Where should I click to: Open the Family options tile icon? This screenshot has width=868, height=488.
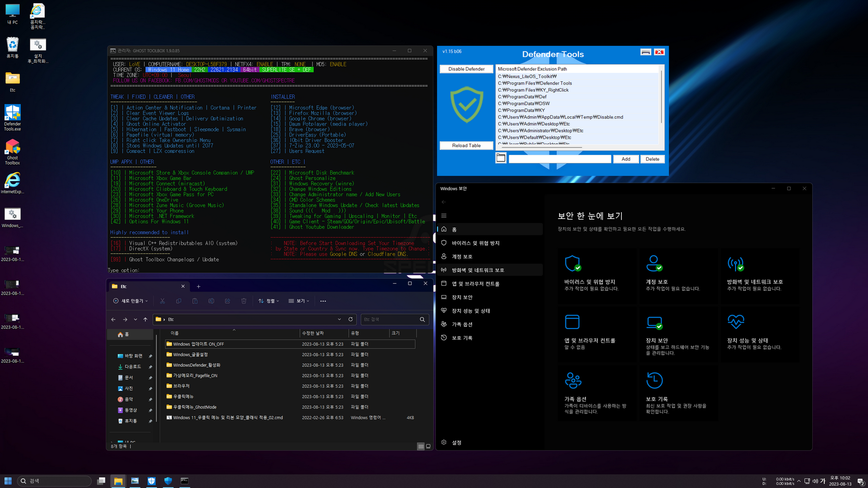click(573, 381)
